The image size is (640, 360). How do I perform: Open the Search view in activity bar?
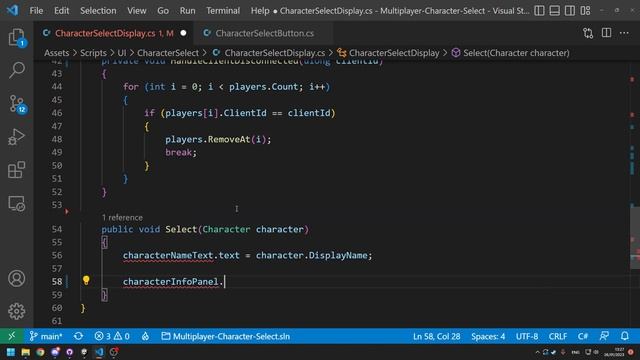point(17,70)
